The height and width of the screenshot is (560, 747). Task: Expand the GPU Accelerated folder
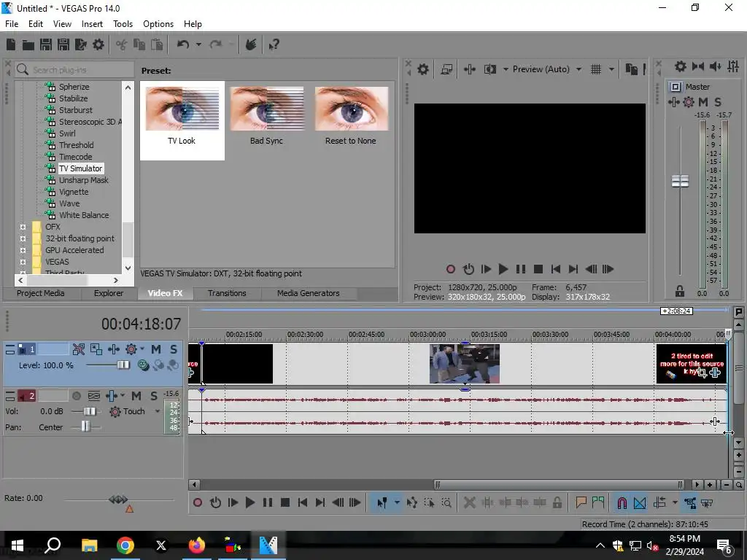click(23, 251)
